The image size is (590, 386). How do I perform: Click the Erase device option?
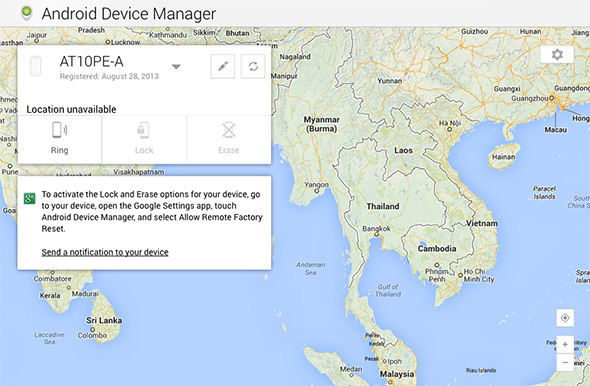coord(229,139)
